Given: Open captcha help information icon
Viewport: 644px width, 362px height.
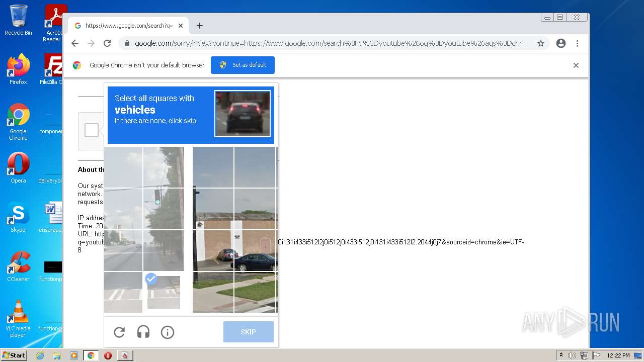Looking at the screenshot, I should tap(168, 332).
